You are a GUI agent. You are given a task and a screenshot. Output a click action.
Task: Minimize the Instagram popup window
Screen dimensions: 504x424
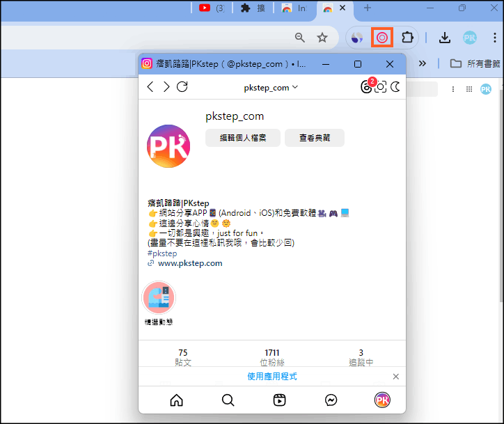point(326,64)
